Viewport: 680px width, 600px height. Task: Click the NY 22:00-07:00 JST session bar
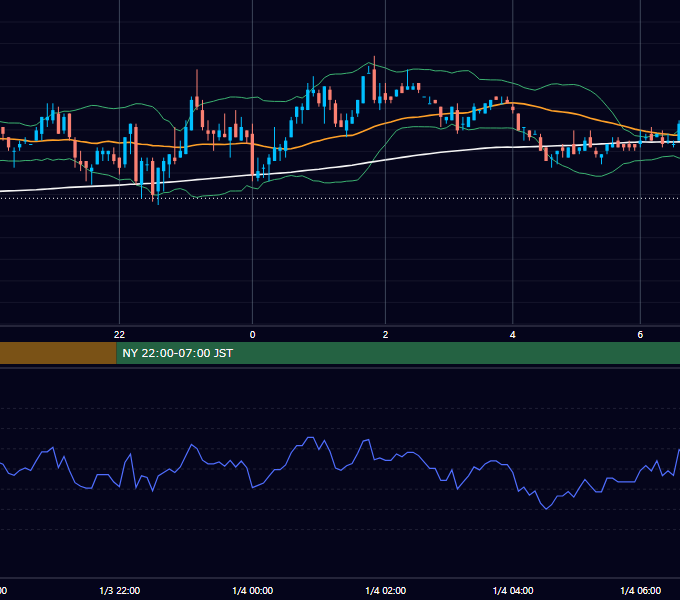[398, 353]
